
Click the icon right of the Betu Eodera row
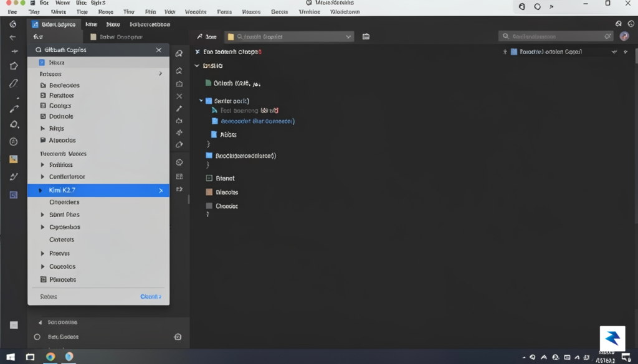178,337
